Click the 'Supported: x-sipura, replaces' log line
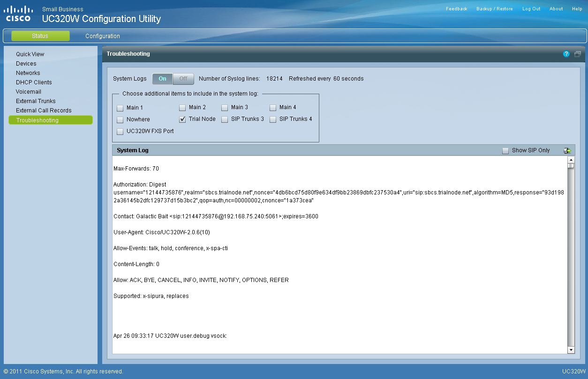The width and height of the screenshot is (588, 379). 151,296
